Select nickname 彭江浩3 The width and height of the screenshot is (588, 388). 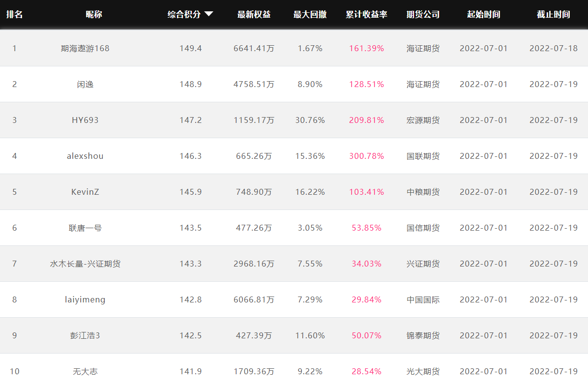85,335
